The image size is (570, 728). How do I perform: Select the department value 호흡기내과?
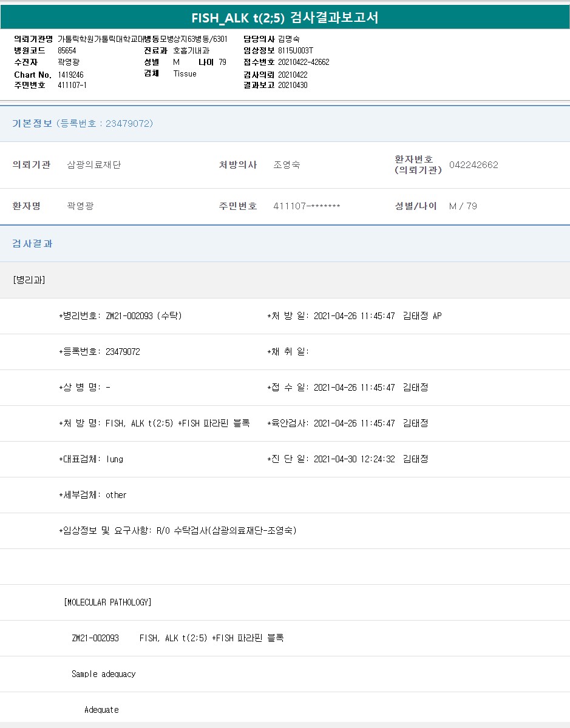191,50
